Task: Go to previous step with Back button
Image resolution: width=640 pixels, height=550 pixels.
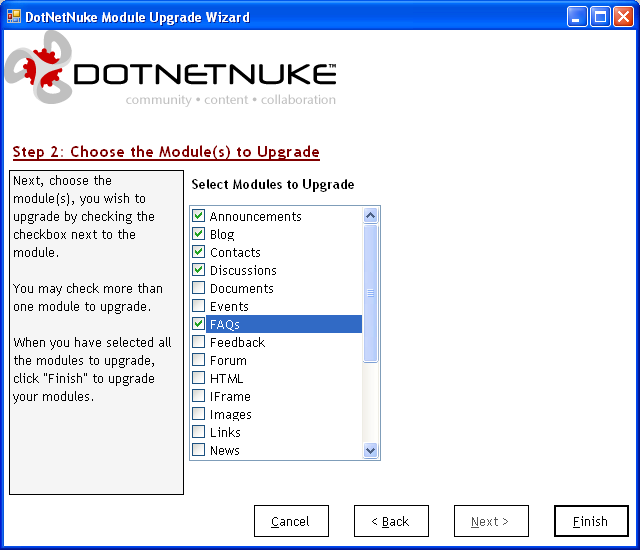Action: [x=391, y=521]
